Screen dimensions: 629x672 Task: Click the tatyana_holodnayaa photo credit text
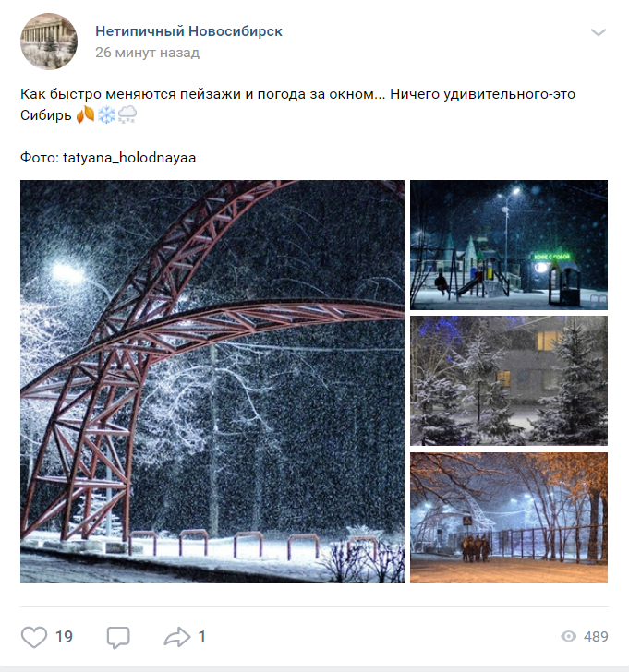click(x=129, y=158)
